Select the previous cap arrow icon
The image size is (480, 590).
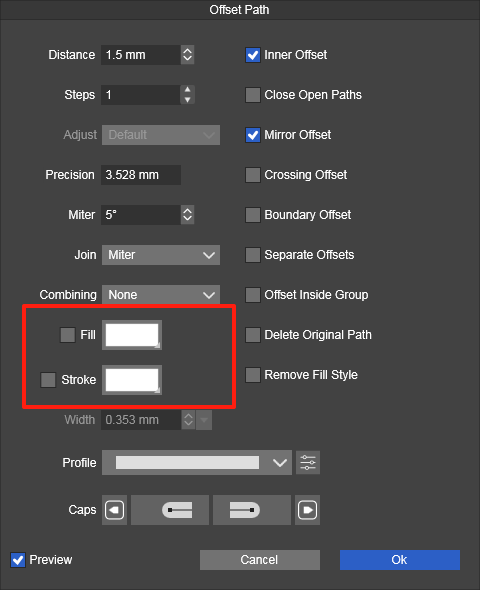coord(114,510)
